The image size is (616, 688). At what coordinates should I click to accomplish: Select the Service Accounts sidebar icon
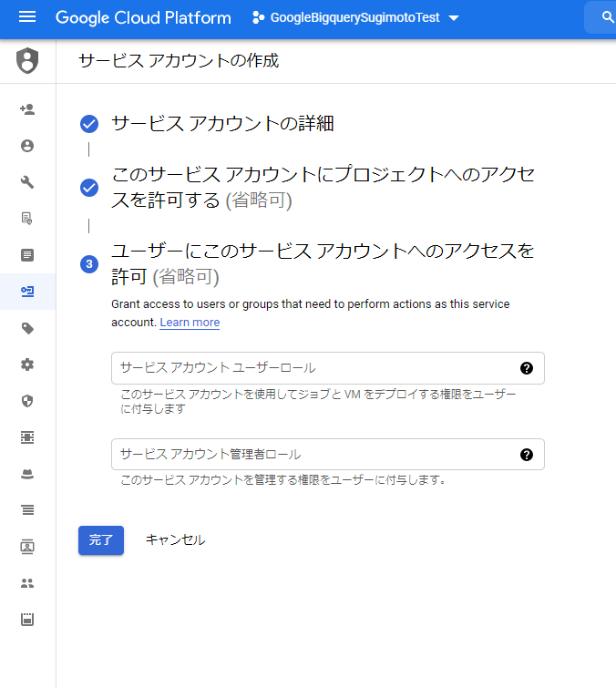coord(27,292)
